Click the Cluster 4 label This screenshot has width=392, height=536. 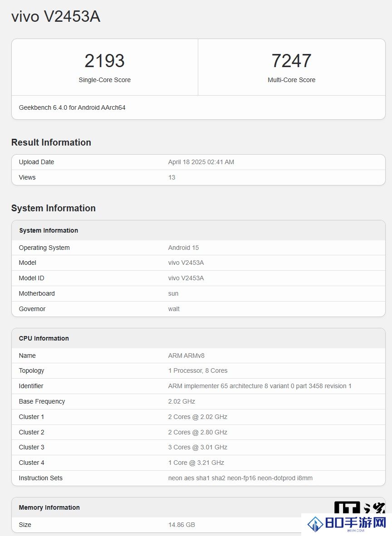(31, 463)
